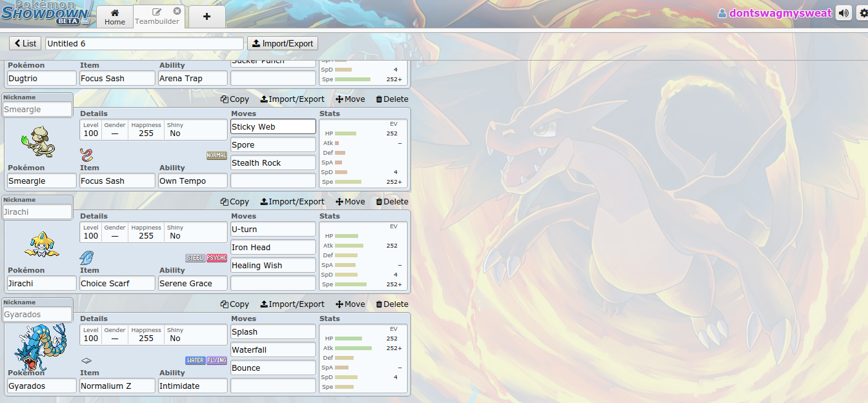Toggle Gyarados's Shiny setting
This screenshot has height=403, width=868.
click(x=175, y=339)
